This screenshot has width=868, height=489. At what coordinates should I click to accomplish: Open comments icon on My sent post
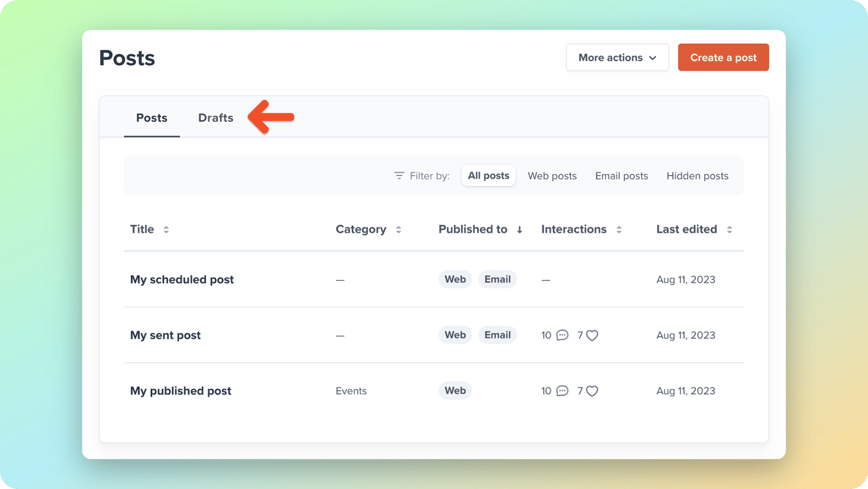(x=562, y=335)
